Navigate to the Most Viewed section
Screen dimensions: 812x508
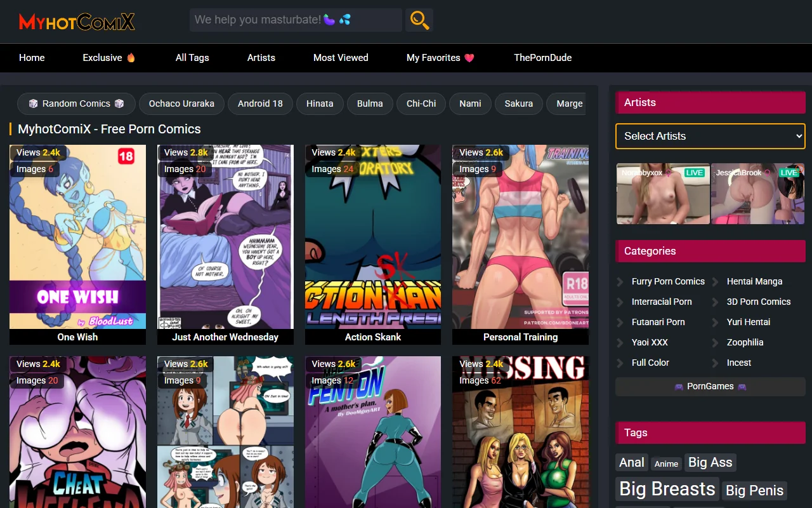coord(341,57)
